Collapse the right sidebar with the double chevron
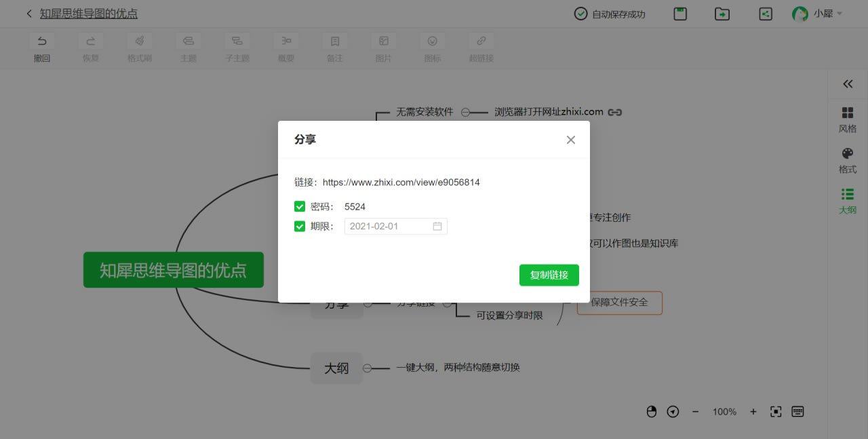 [848, 84]
